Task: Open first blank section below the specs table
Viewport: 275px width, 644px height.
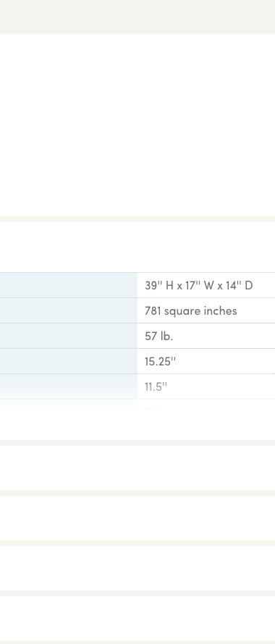Action: pos(137,467)
